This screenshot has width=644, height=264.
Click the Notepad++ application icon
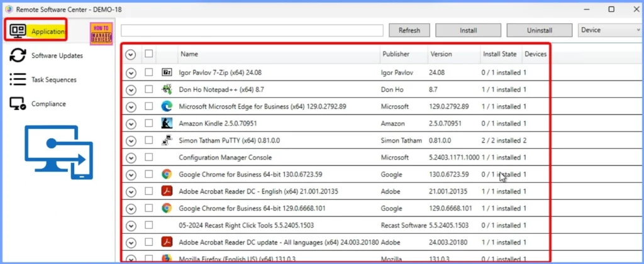[x=166, y=89]
